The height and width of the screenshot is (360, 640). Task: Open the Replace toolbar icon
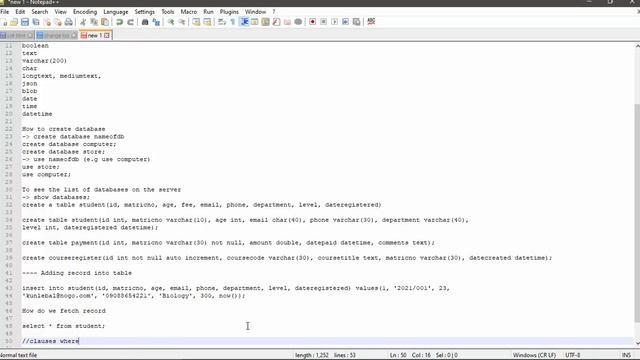tap(156, 22)
